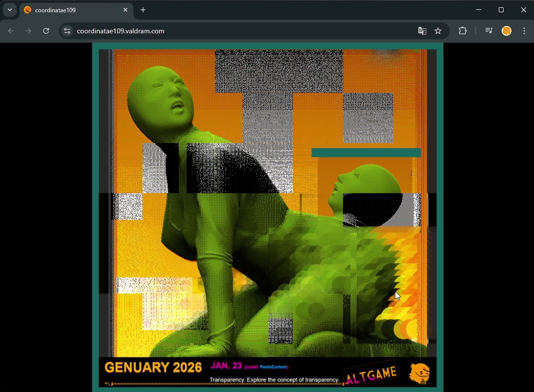Click the teal horizontal bar in artwork
Screen dimensions: 534x392
[366, 152]
